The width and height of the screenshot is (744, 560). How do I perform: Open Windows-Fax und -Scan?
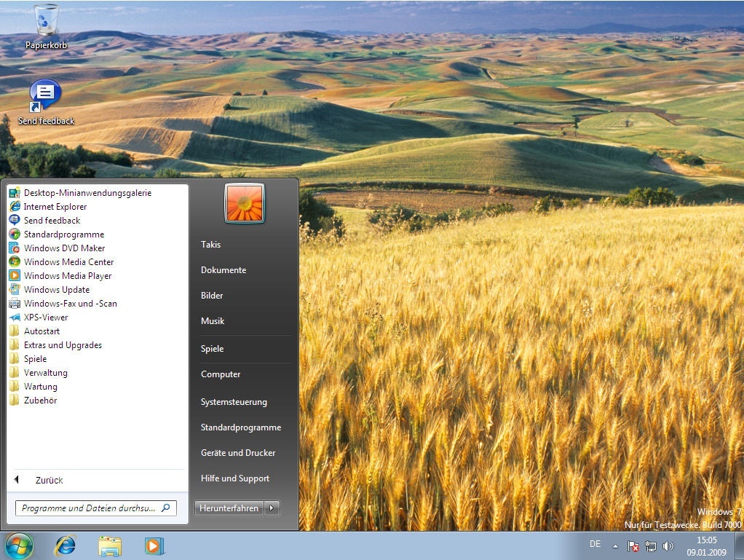pos(71,303)
